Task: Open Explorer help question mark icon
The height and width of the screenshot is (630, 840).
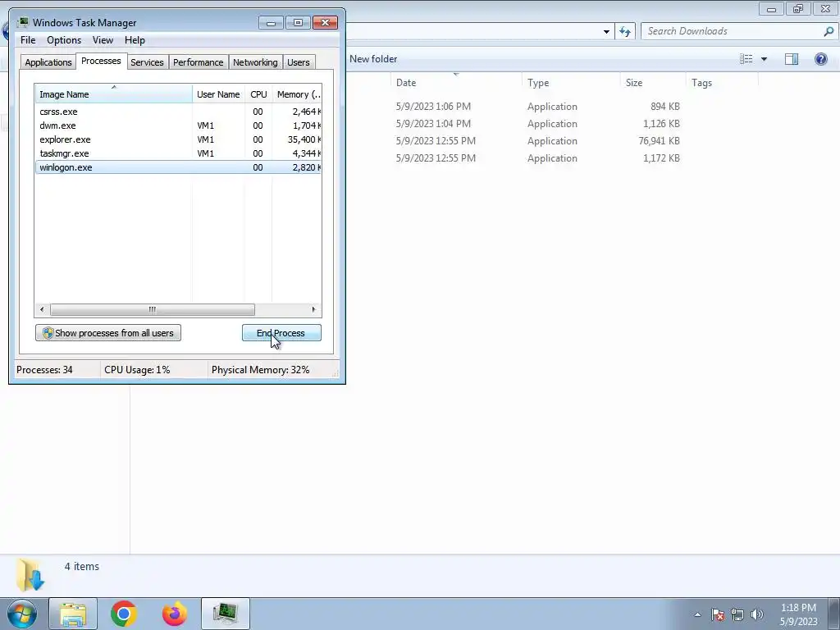Action: click(x=820, y=59)
